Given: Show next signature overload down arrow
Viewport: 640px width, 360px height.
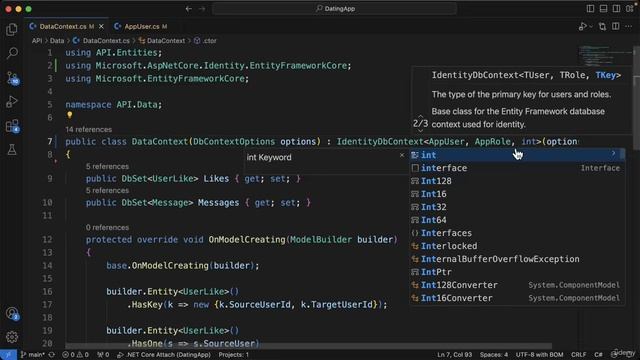Looking at the screenshot, I should (420, 131).
